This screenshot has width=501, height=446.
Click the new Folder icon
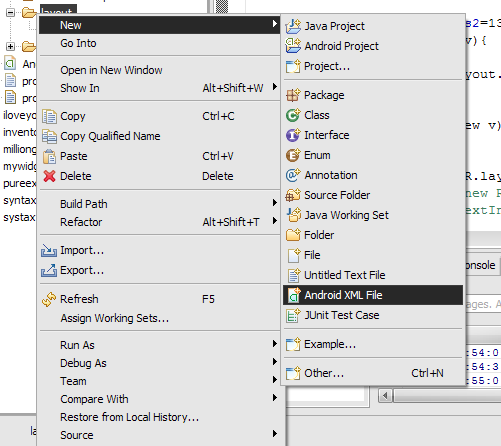293,235
